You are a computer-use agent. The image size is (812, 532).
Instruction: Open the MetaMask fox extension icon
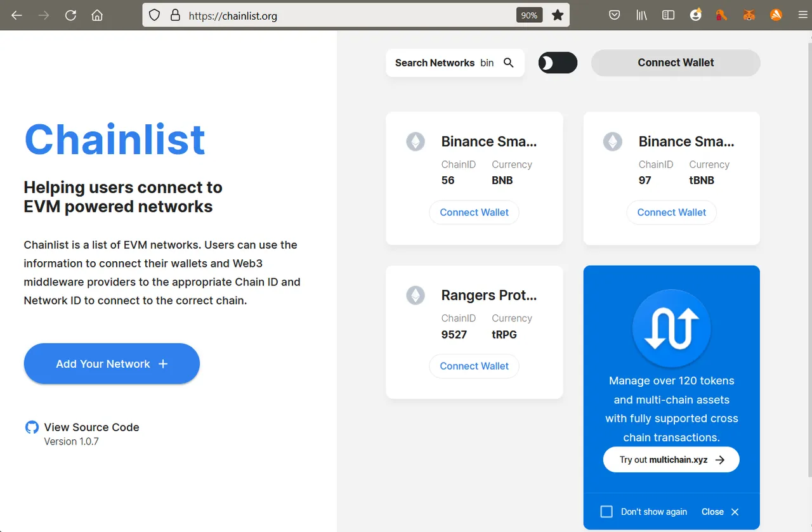[749, 15]
